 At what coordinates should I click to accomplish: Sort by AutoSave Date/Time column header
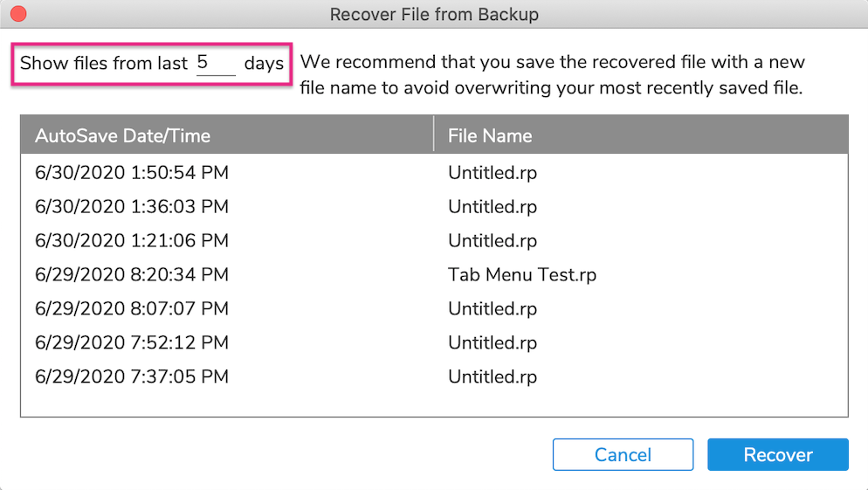pyautogui.click(x=226, y=135)
